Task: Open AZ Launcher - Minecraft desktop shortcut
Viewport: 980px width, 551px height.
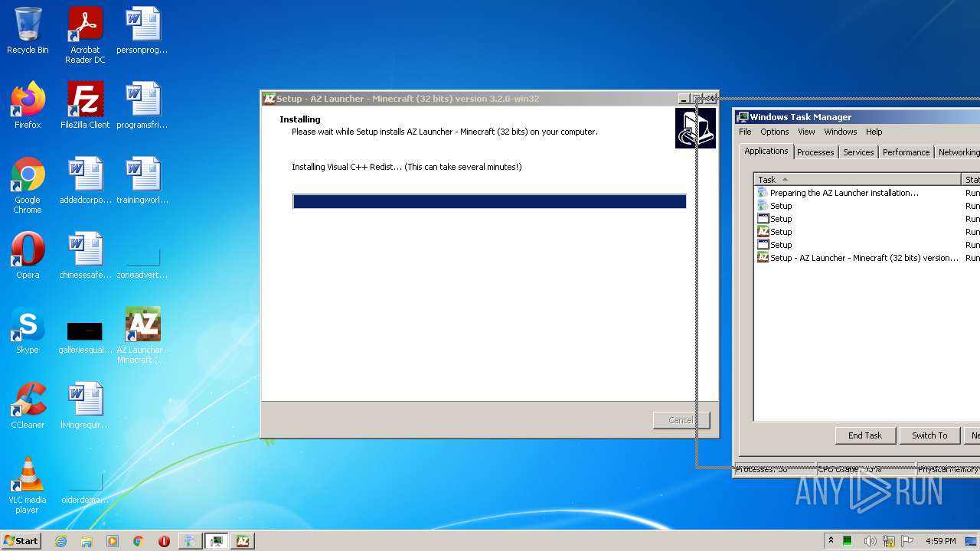Action: (142, 335)
